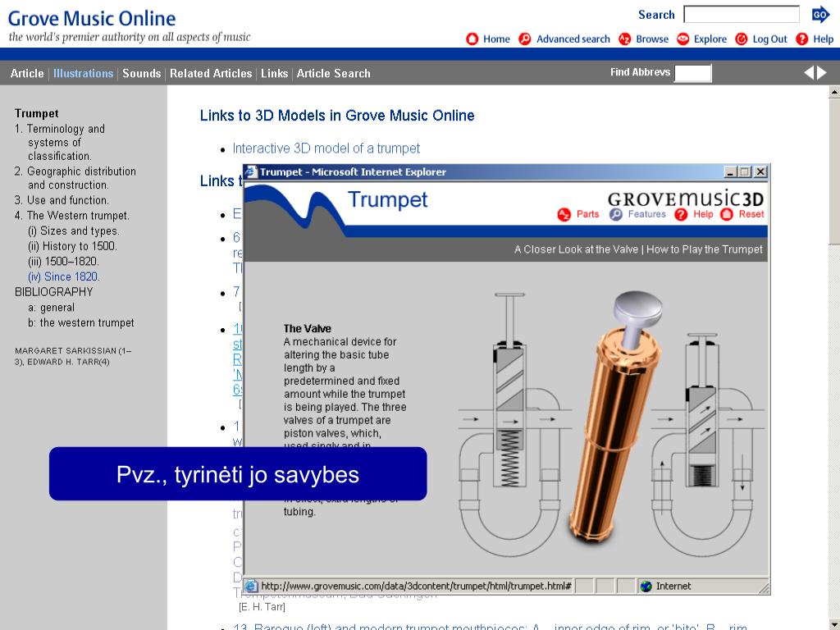840x630 pixels.
Task: Open subsection (i) Sizes and types
Action: coord(74,231)
